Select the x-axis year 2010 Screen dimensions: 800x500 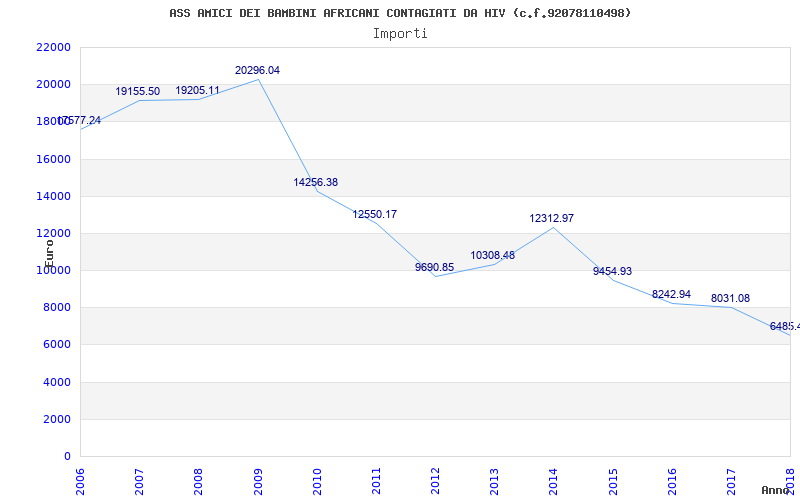[317, 481]
